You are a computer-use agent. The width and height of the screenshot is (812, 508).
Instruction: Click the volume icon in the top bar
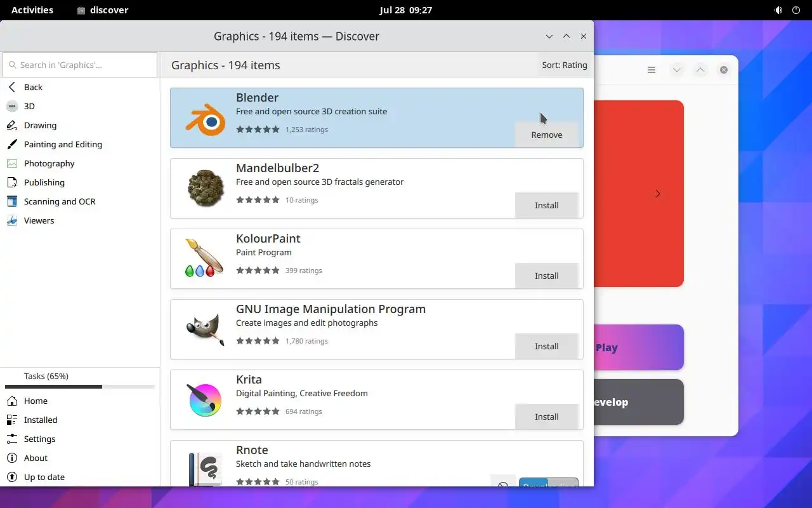click(778, 10)
